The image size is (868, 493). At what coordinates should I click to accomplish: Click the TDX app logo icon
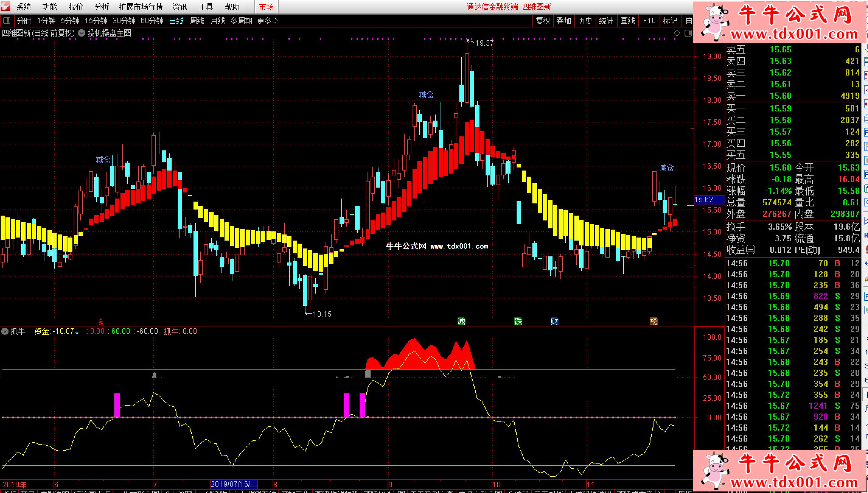[x=6, y=6]
